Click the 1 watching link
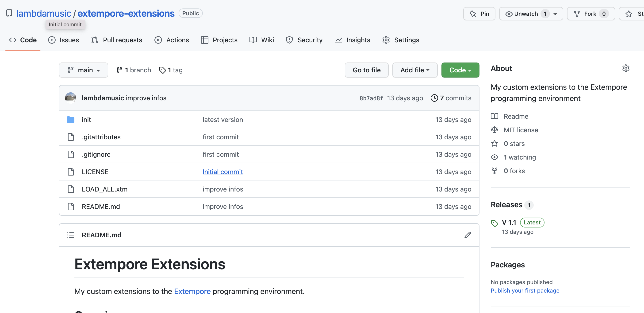The width and height of the screenshot is (644, 313). click(520, 157)
